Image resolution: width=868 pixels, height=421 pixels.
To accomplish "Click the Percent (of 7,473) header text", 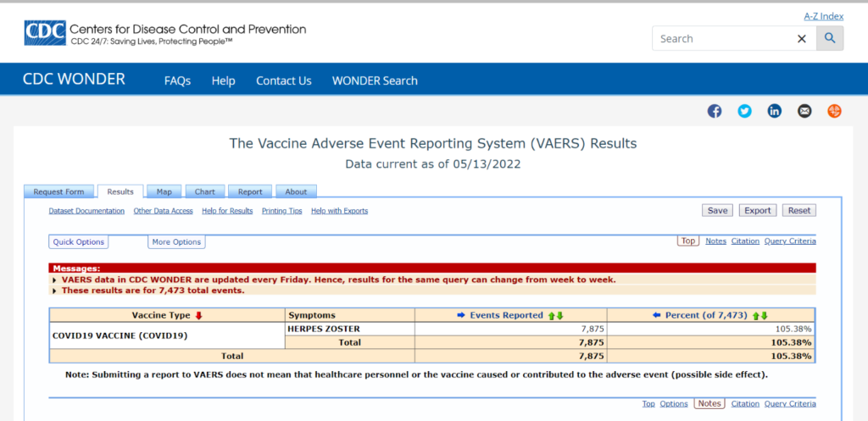I will pyautogui.click(x=706, y=315).
